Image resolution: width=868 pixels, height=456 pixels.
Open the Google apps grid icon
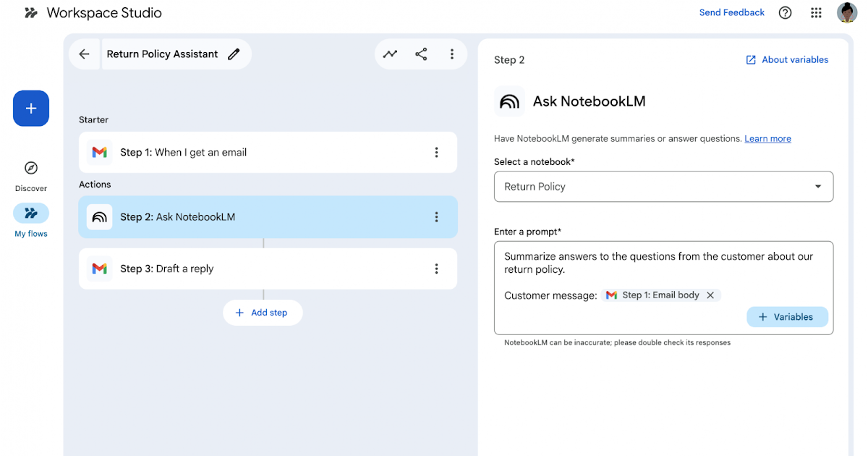click(817, 12)
